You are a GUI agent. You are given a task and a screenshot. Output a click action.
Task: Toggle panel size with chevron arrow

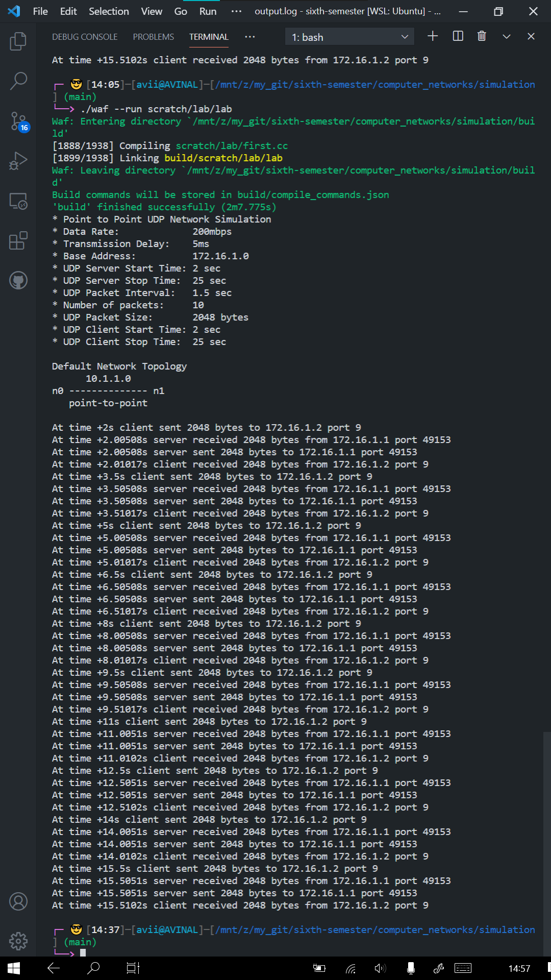[507, 36]
